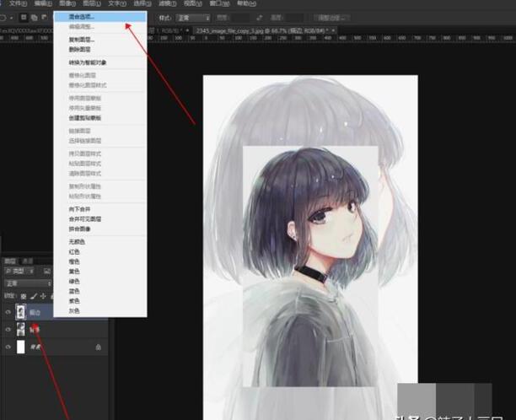
Task: Click the greyed 栅格化图层样式 menu entry
Action: point(100,85)
